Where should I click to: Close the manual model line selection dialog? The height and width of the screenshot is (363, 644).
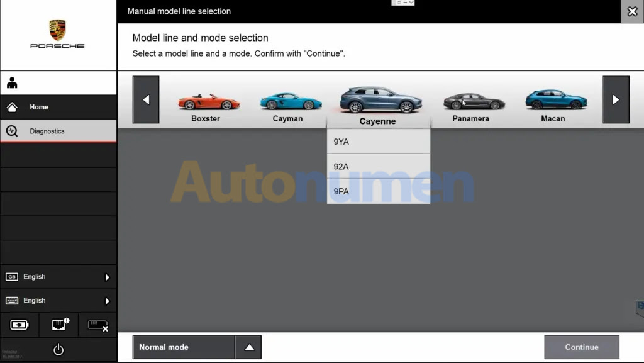(x=632, y=11)
